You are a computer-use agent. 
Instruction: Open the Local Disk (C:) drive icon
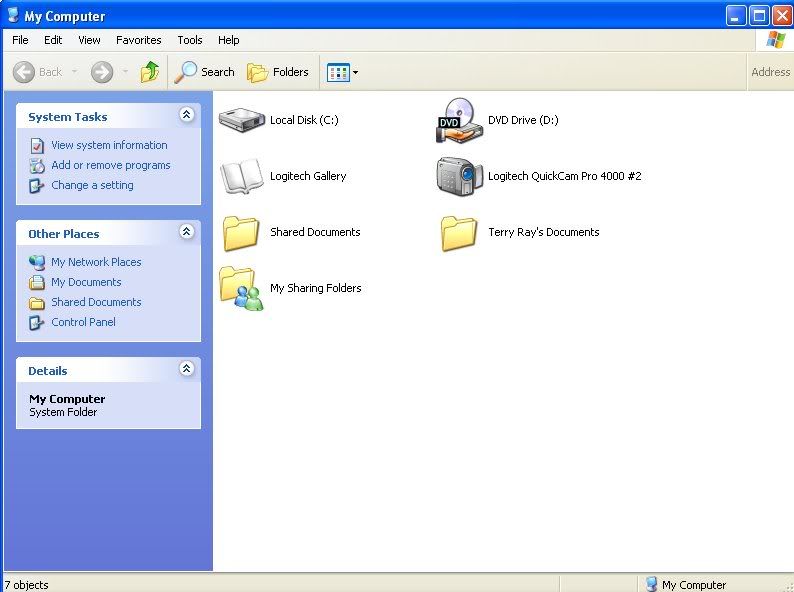click(241, 120)
